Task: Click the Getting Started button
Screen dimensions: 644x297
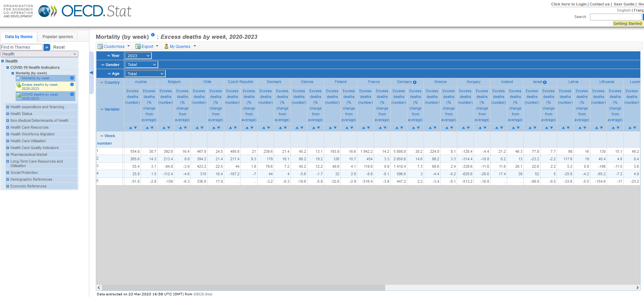Action: 627,23
